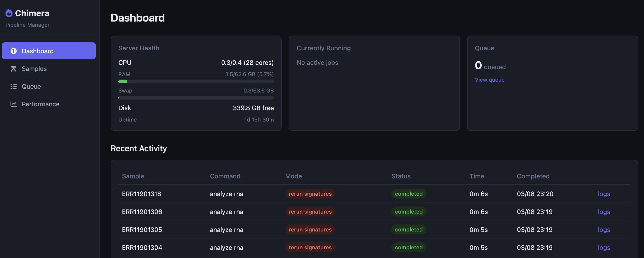Viewport: 644px width, 258px height.
Task: Click the completed status pill for ERR11901306
Action: tap(408, 212)
